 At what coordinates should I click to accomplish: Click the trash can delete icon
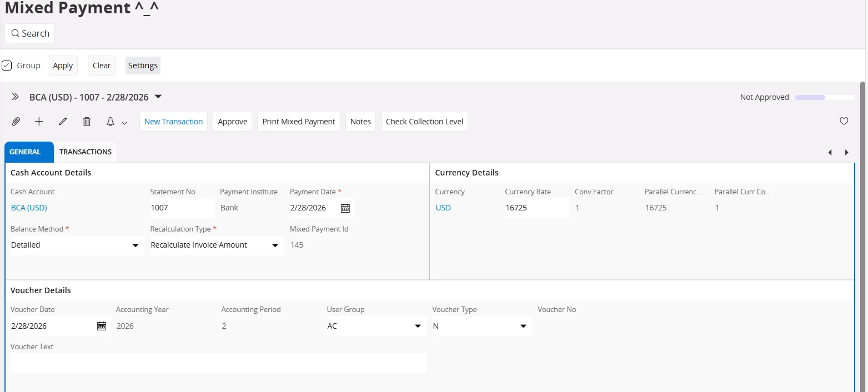coord(87,122)
